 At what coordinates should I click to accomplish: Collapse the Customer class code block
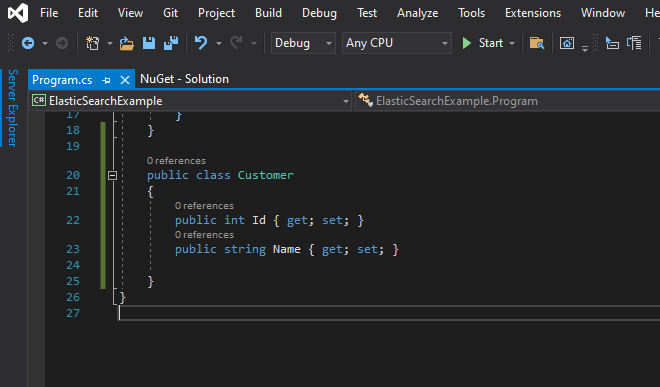(x=112, y=175)
